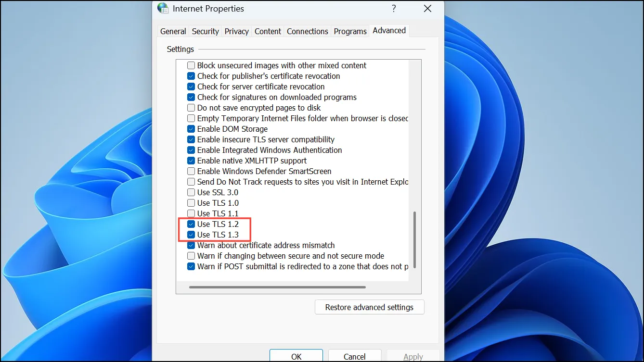The image size is (644, 362).
Task: Enable Use TLS 1.1 checkbox
Action: [x=191, y=213]
